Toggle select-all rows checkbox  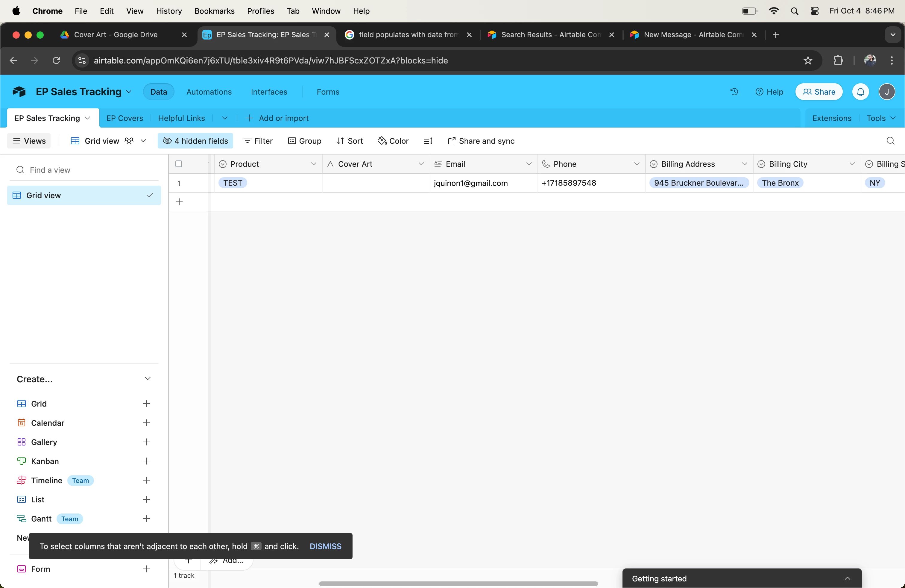[179, 164]
